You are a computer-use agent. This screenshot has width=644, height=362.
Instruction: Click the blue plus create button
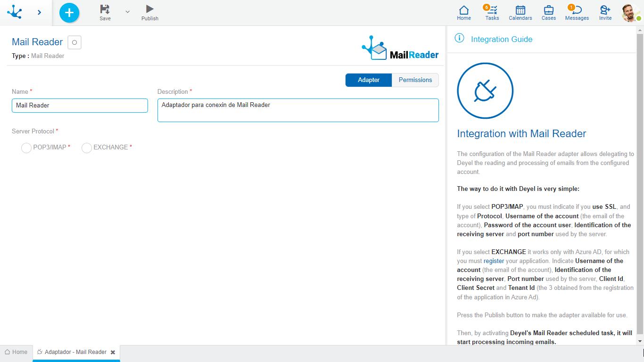(69, 13)
